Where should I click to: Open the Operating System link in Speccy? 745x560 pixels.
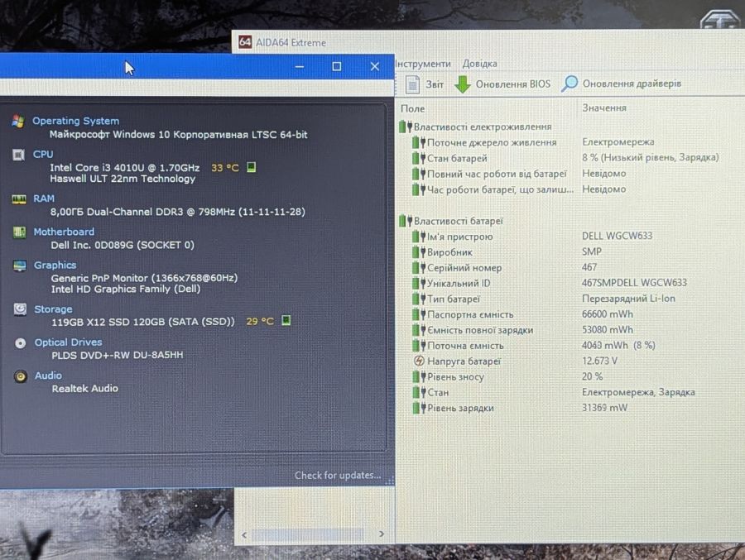pyautogui.click(x=75, y=121)
